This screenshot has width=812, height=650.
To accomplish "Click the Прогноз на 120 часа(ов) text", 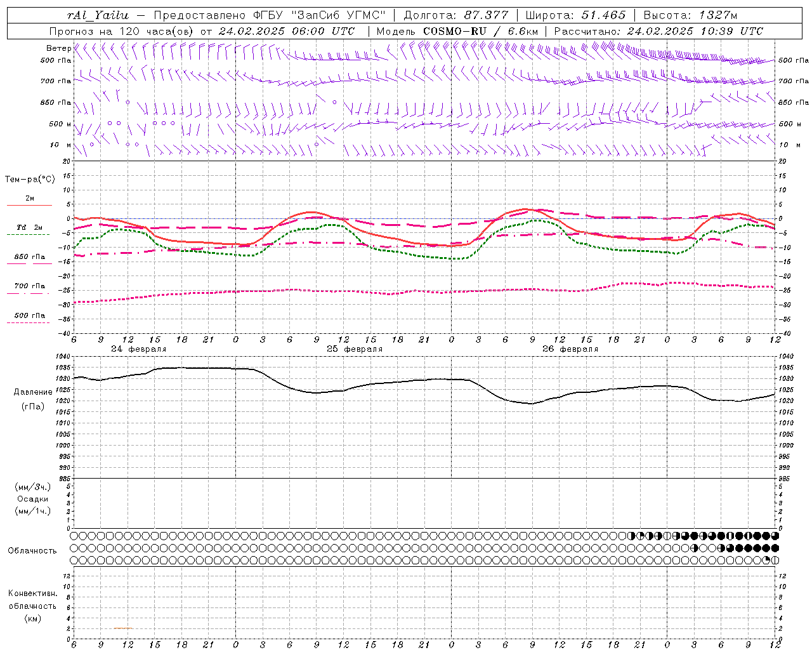I will point(122,31).
